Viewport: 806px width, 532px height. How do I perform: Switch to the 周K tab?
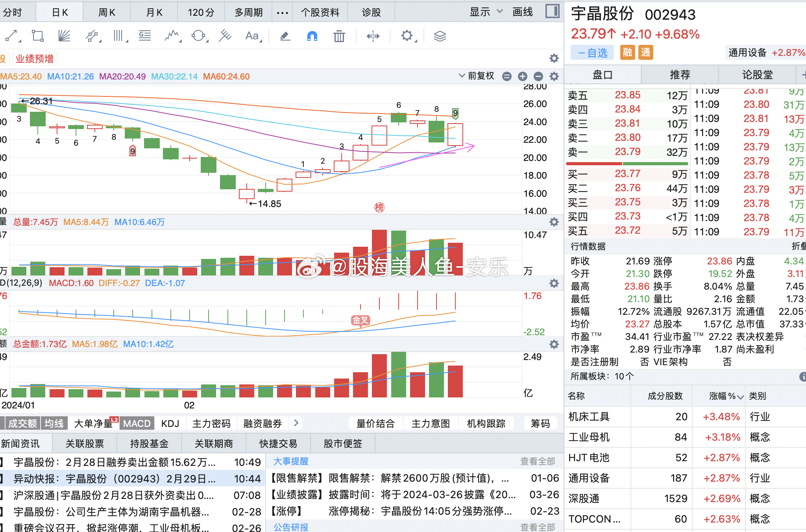(107, 12)
